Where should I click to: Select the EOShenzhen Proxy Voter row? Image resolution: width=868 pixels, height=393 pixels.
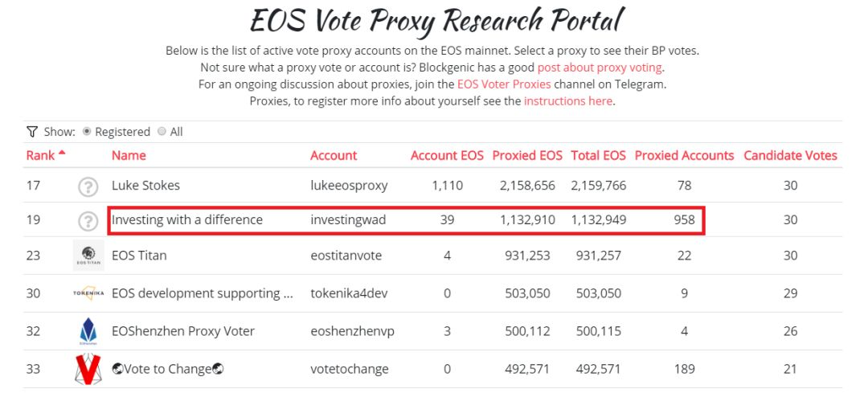pyautogui.click(x=432, y=331)
